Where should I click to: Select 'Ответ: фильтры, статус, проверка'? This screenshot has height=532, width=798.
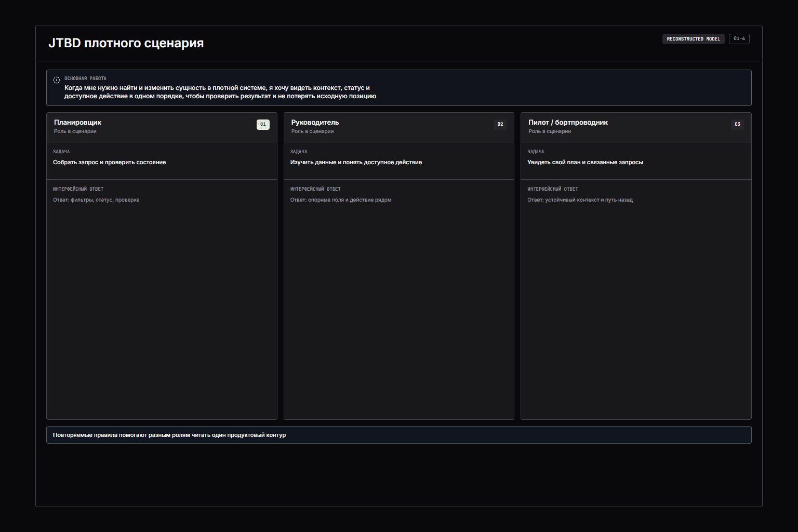[96, 200]
